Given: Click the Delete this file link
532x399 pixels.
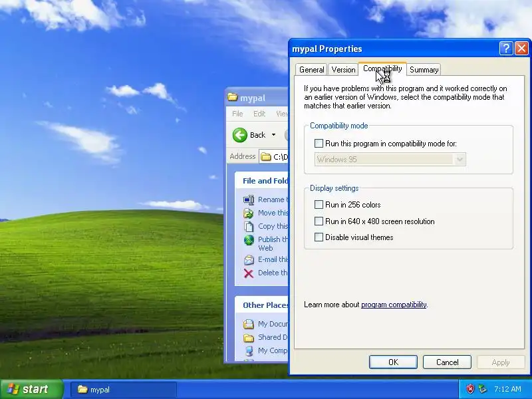Looking at the screenshot, I should pyautogui.click(x=273, y=273).
